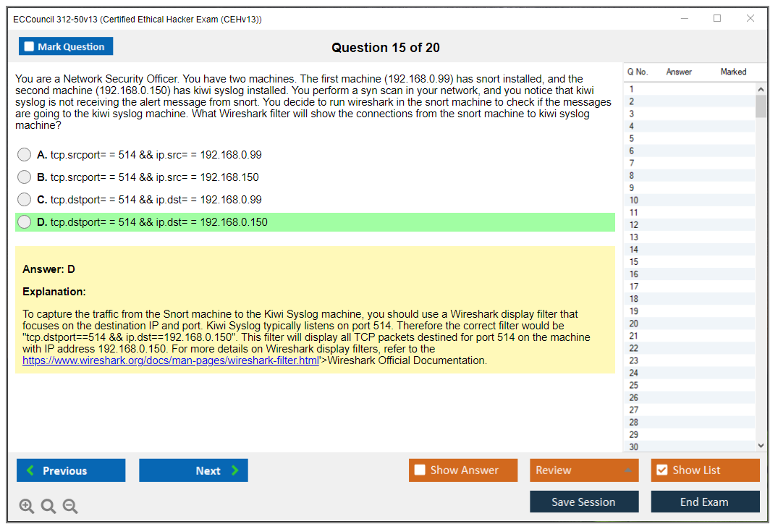Select question 25 in the list
The width and height of the screenshot is (778, 532).
pyautogui.click(x=690, y=386)
